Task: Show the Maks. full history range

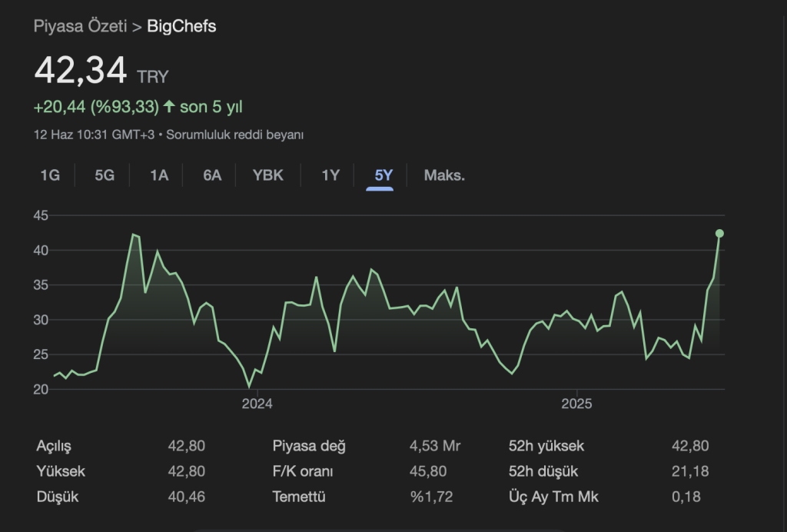Action: click(x=444, y=175)
